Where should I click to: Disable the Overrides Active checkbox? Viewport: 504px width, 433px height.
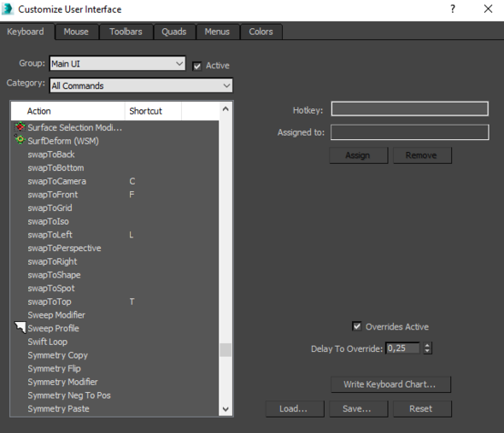pos(357,326)
